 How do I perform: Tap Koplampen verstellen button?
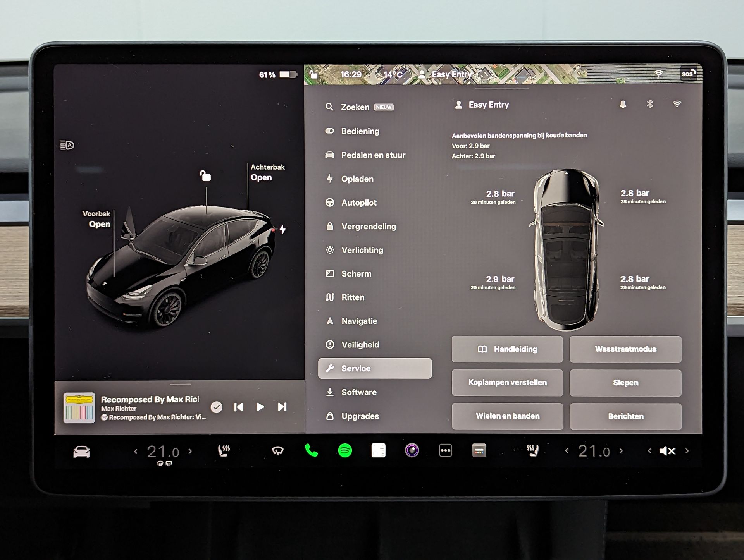point(507,383)
